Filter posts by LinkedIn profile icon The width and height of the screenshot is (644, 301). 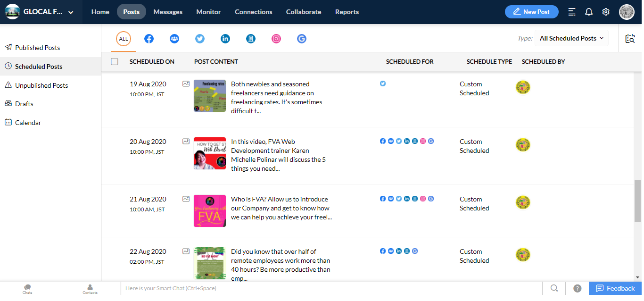(x=225, y=39)
